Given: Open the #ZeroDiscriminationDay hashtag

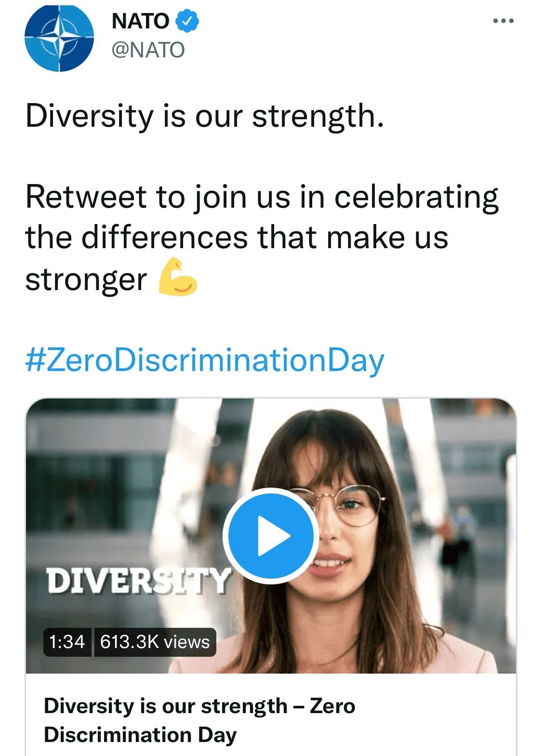Looking at the screenshot, I should point(205,360).
